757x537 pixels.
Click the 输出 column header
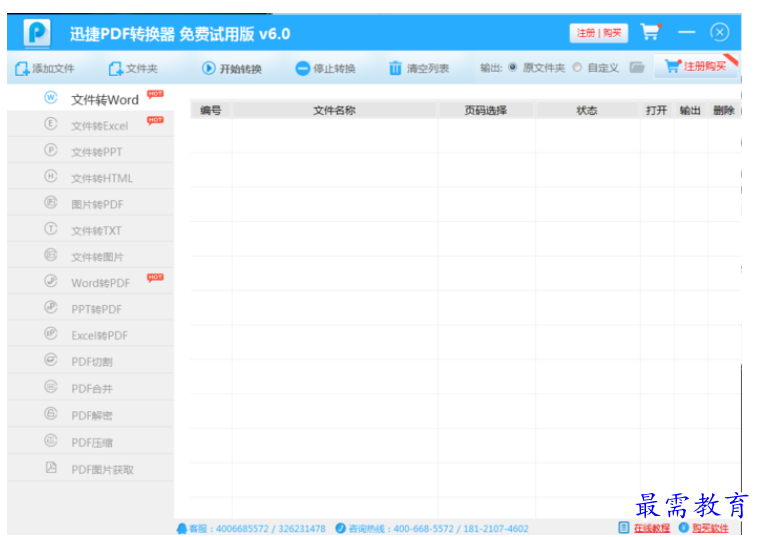point(690,110)
